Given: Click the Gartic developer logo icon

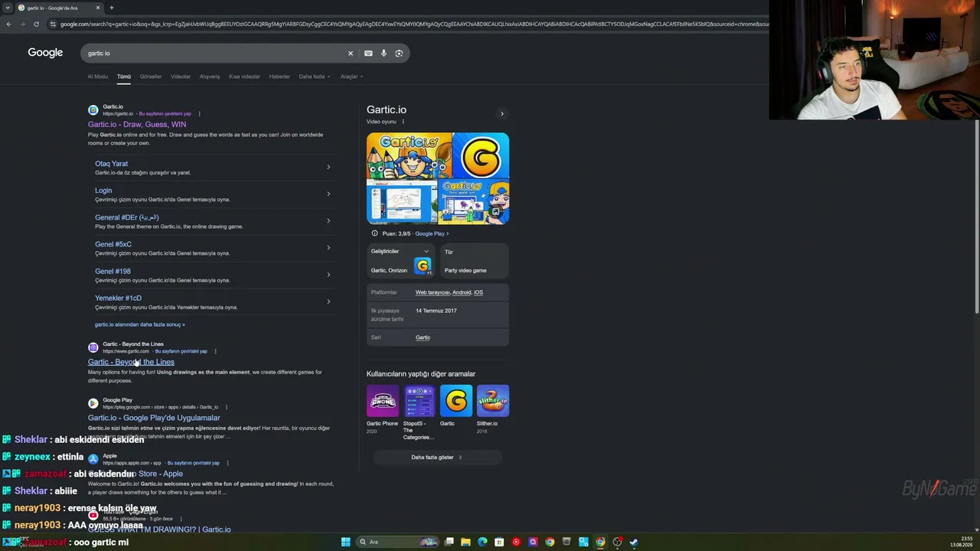Looking at the screenshot, I should tap(423, 266).
